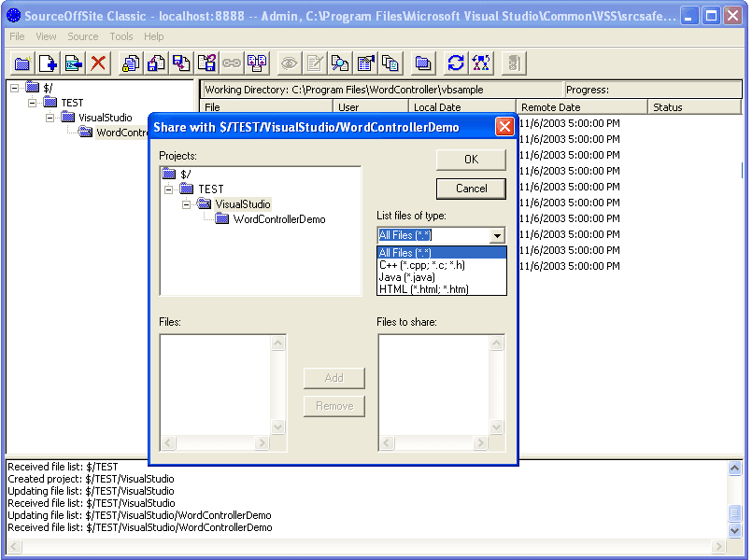Screen dimensions: 752x560
Task: Click the Local Date column header
Action: 461,107
